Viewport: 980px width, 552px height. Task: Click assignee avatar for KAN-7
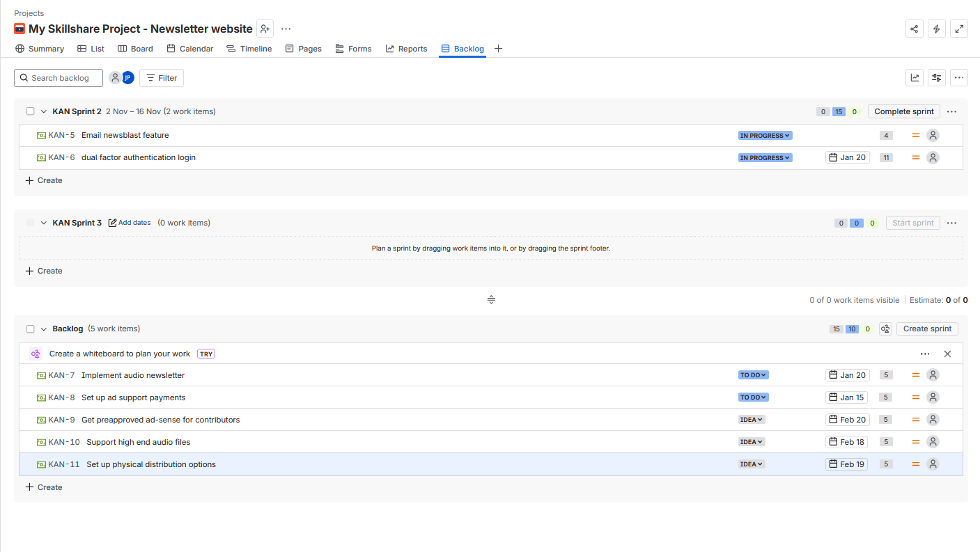933,374
